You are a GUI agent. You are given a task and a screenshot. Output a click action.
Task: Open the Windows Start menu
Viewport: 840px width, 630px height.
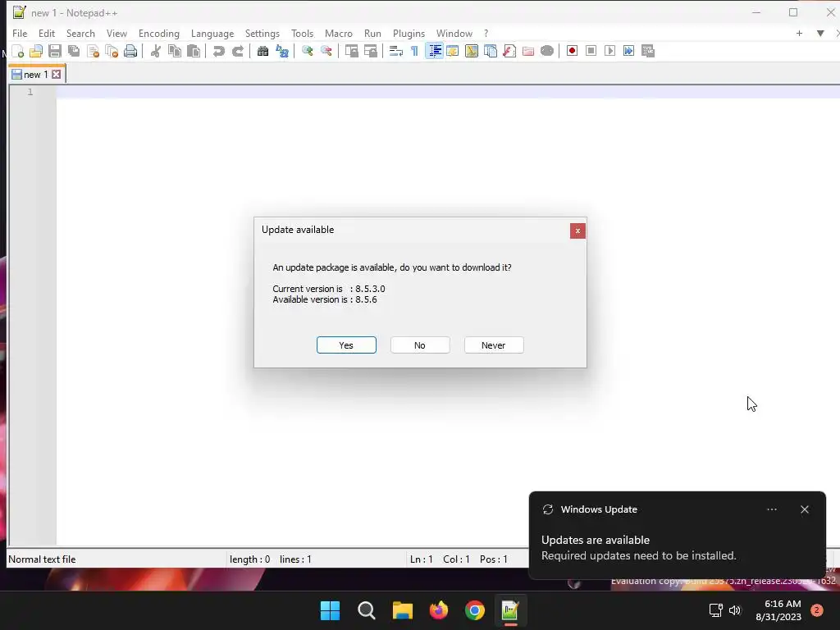click(330, 610)
